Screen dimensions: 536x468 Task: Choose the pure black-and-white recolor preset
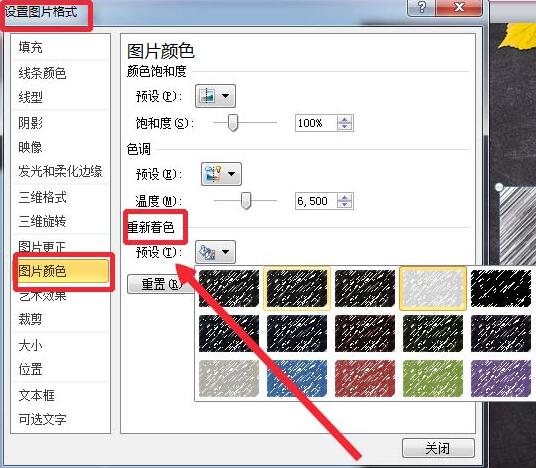click(501, 288)
